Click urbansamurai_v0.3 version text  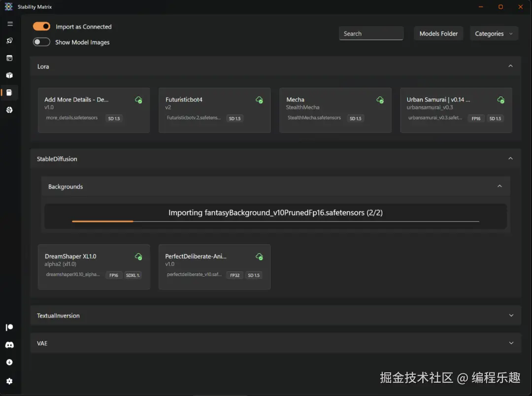tap(430, 108)
